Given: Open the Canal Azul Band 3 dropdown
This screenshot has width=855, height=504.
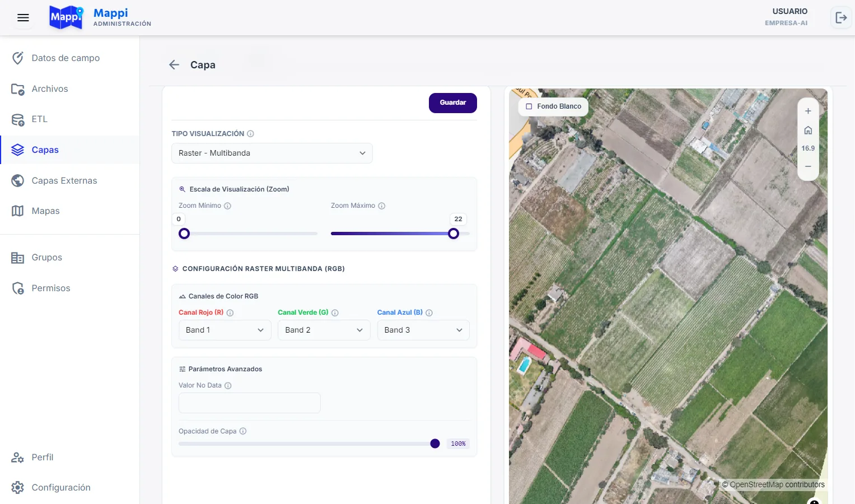Looking at the screenshot, I should [423, 330].
